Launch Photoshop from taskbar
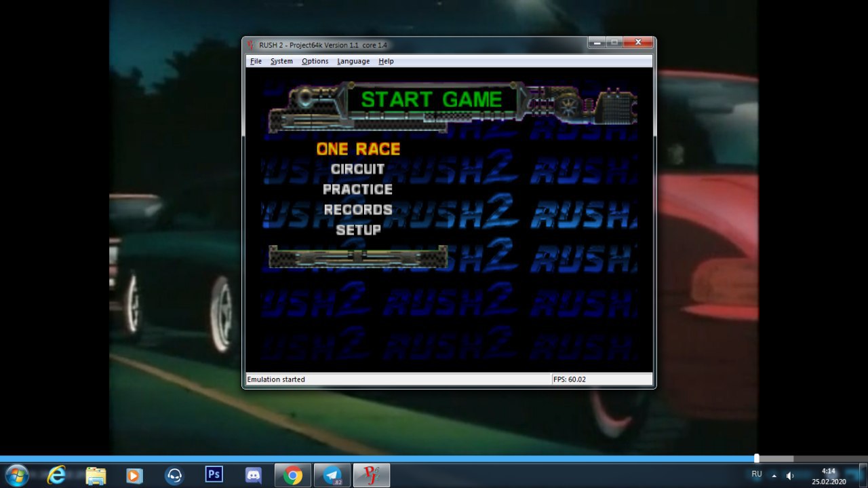 [x=214, y=474]
